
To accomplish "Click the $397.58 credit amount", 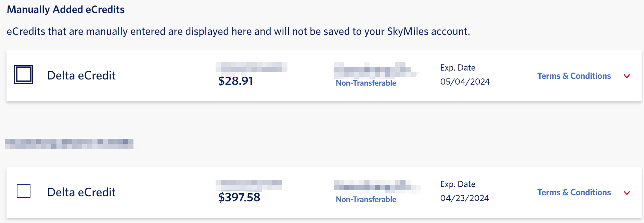I will click(239, 197).
